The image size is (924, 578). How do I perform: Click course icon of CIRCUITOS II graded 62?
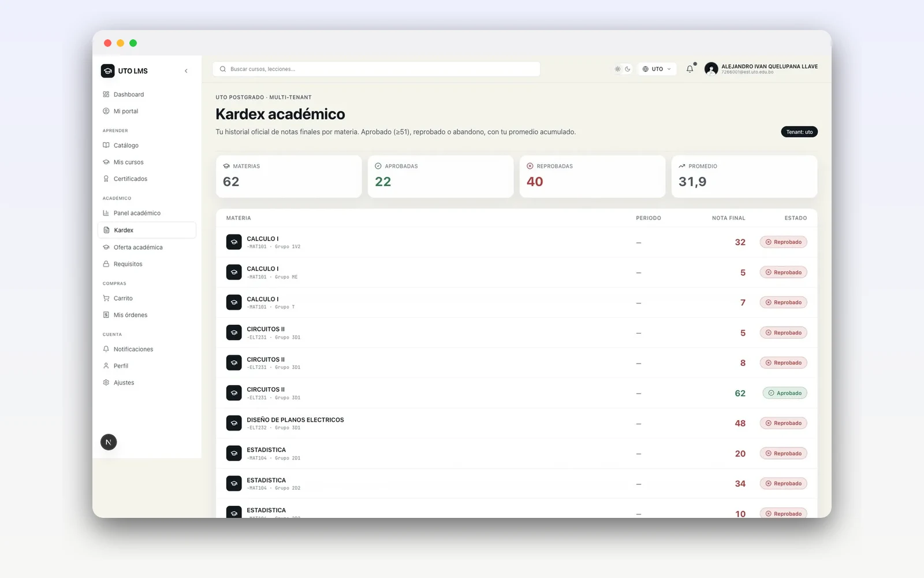click(234, 393)
